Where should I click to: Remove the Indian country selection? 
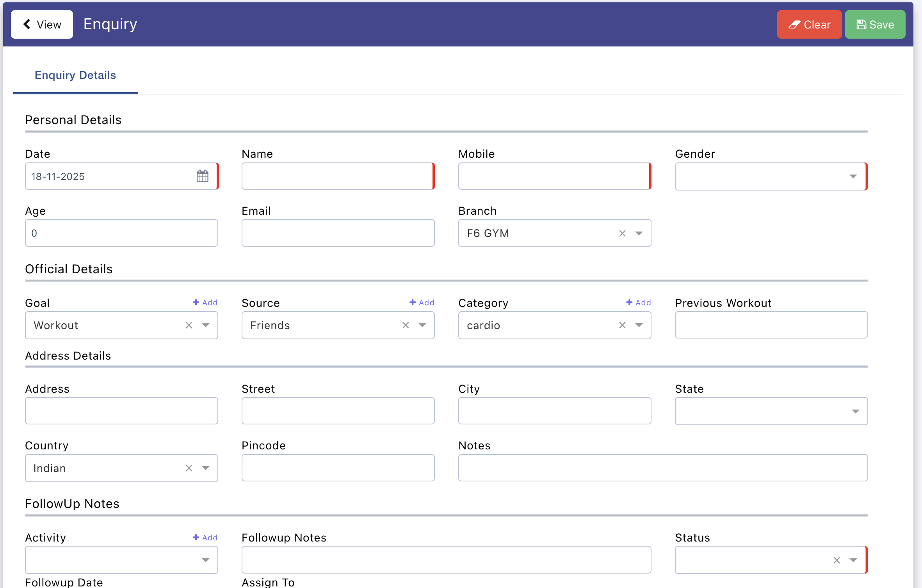[x=189, y=468]
